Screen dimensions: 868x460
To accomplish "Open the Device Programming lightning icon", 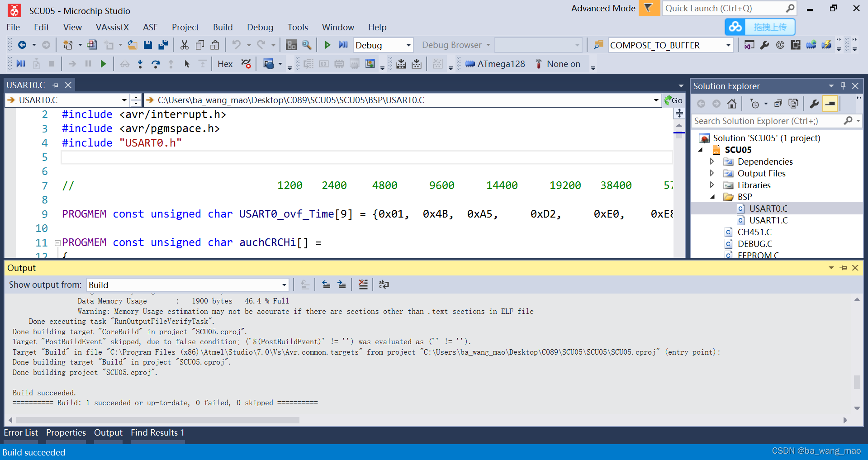I will (826, 45).
